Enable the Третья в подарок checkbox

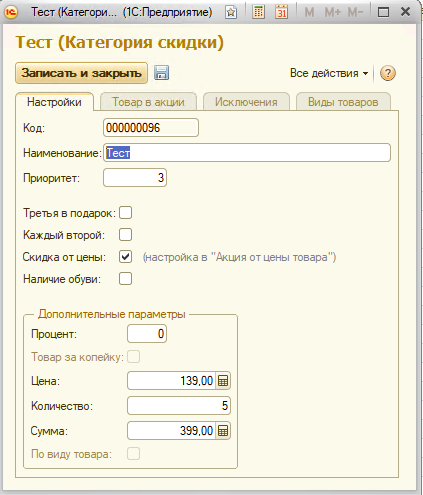(x=125, y=213)
